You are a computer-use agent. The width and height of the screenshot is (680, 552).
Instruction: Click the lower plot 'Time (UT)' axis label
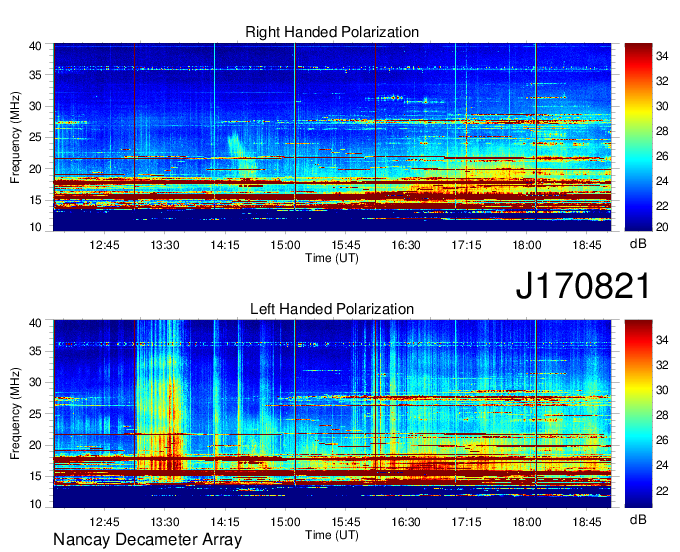click(x=332, y=535)
